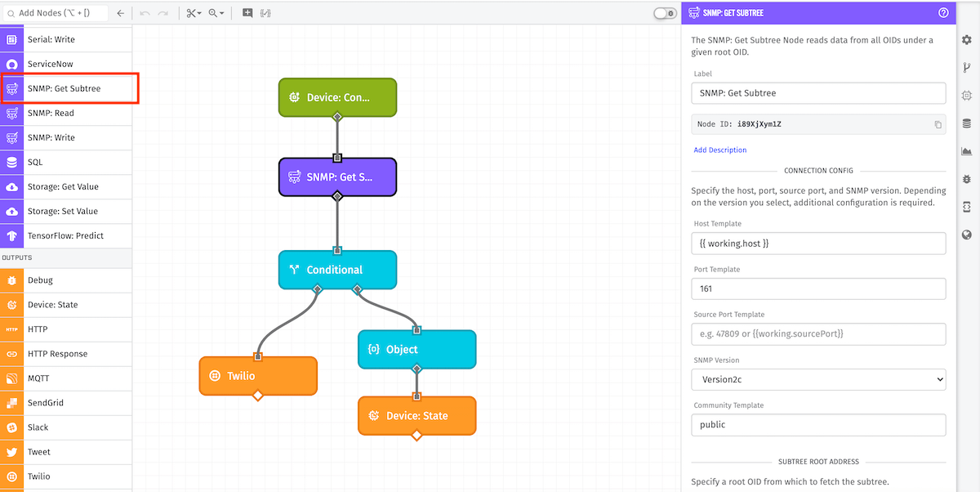The width and height of the screenshot is (980, 492).
Task: Choose SNMP: Read from node palette
Action: 65,113
